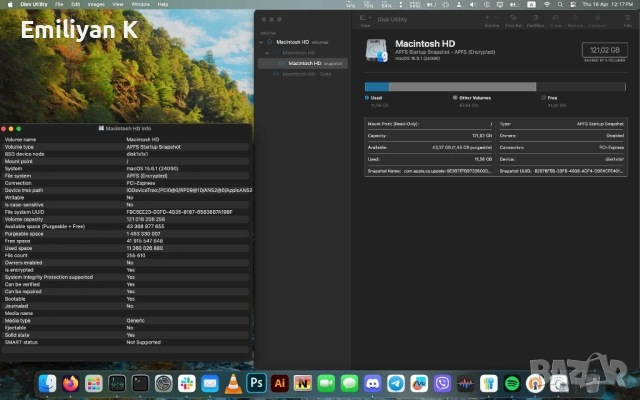Open the File menu
640x400 pixels.
tap(59, 4)
